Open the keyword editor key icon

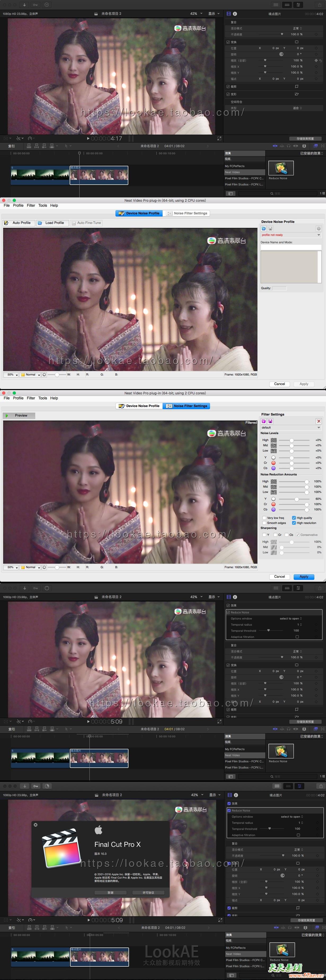coord(35,5)
